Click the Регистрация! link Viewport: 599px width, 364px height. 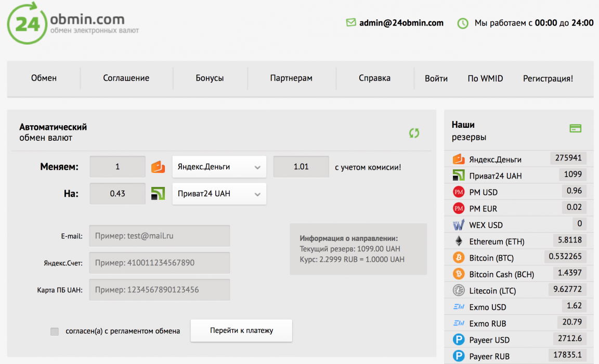point(548,78)
